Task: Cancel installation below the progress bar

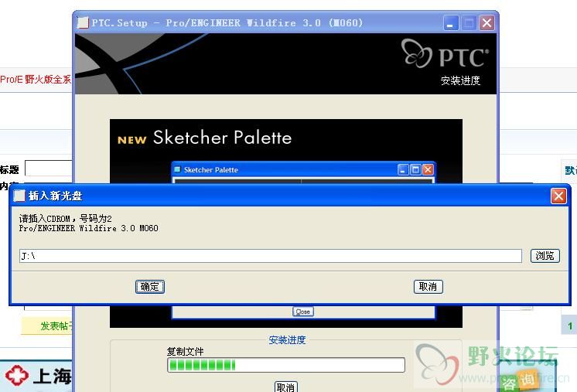Action: [286, 387]
